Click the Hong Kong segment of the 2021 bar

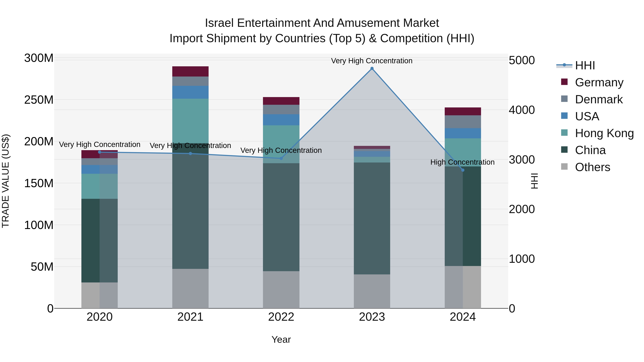point(191,121)
